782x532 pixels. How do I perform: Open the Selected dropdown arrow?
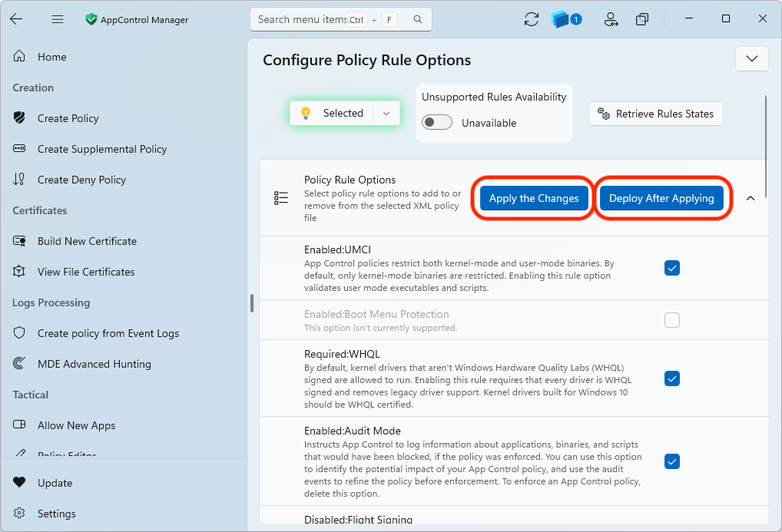tap(386, 113)
